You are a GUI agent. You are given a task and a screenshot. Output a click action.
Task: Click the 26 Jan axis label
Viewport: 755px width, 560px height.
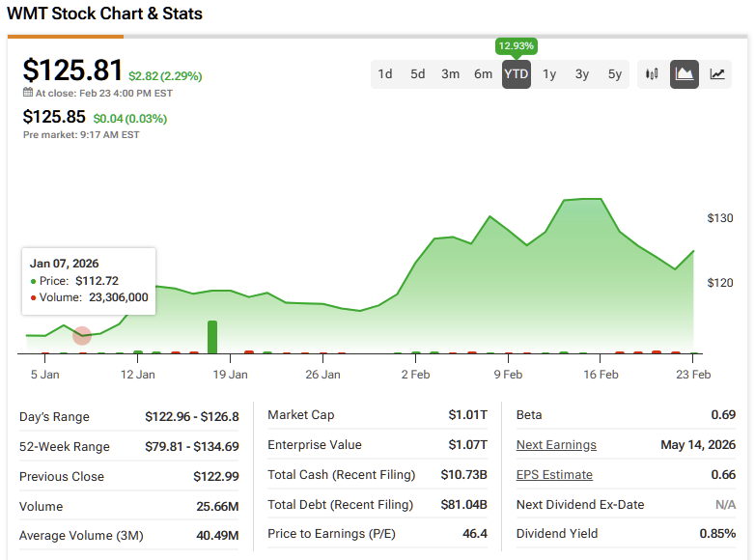pyautogui.click(x=322, y=375)
